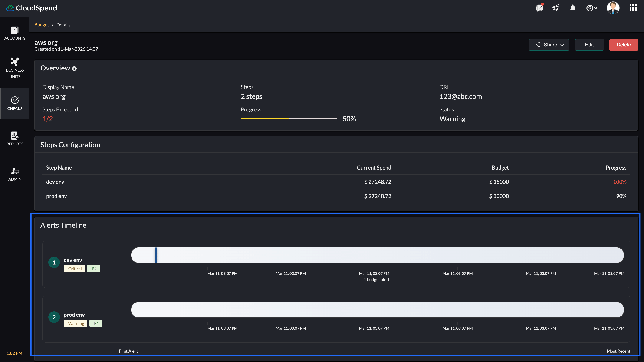This screenshot has height=362, width=644.
Task: Click the Edit button
Action: [589, 45]
